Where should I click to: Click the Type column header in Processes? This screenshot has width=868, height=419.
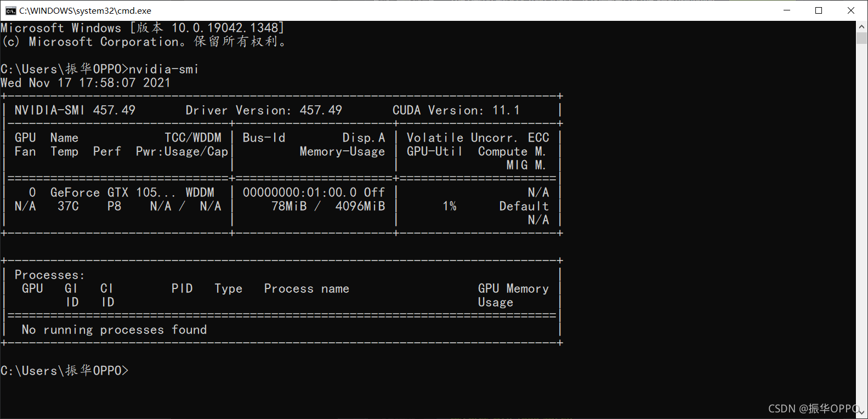(229, 288)
